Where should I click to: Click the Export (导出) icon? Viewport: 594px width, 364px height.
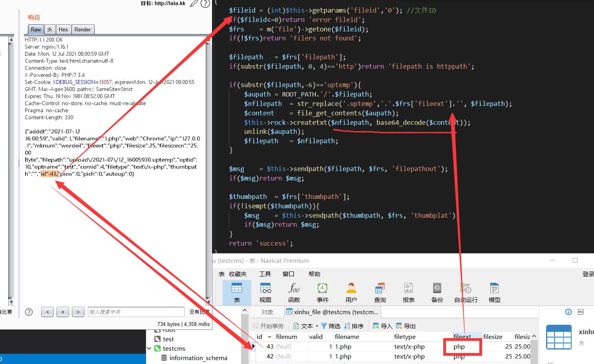click(399, 326)
